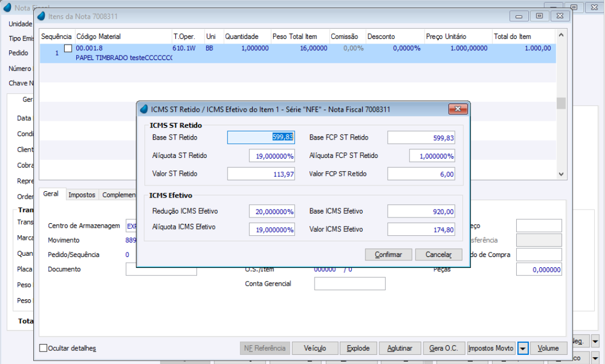Edit the Valor FCP ST Retido field
Screen dimensions: 605x364
point(421,174)
